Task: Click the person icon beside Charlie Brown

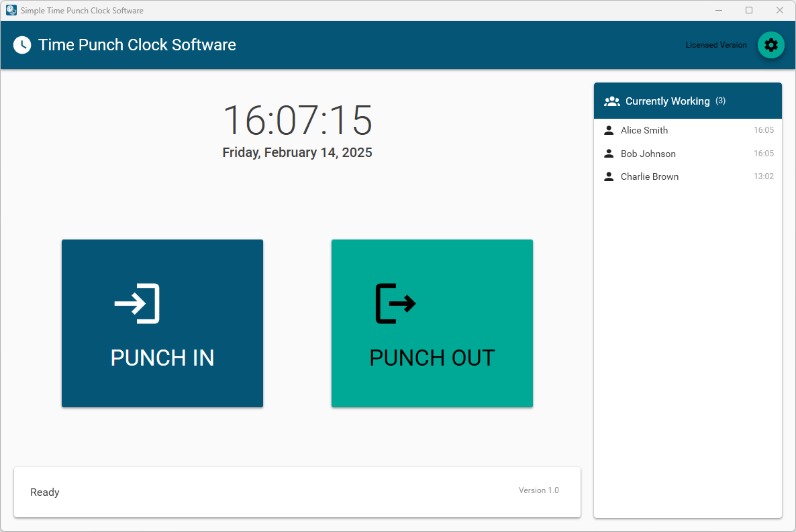Action: point(609,176)
